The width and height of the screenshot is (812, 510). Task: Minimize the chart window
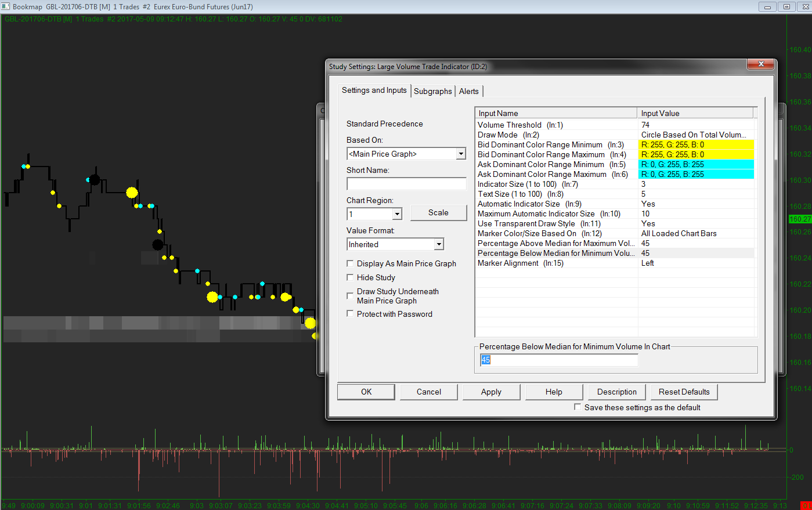pyautogui.click(x=767, y=7)
